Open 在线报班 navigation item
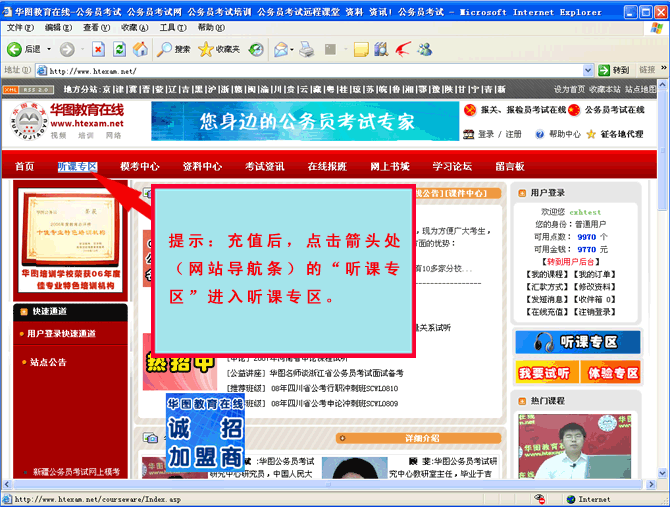Viewport: 670px width, 507px height. (327, 167)
